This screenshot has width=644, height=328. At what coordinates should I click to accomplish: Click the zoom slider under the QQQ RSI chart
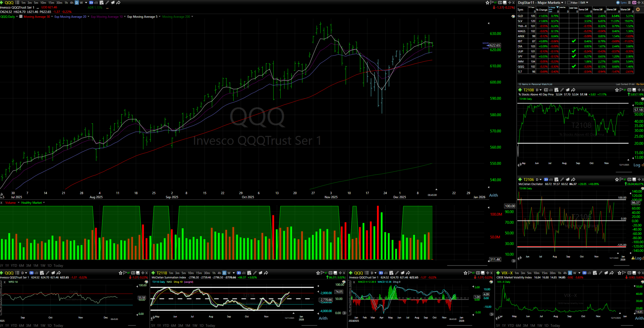tap(132, 325)
